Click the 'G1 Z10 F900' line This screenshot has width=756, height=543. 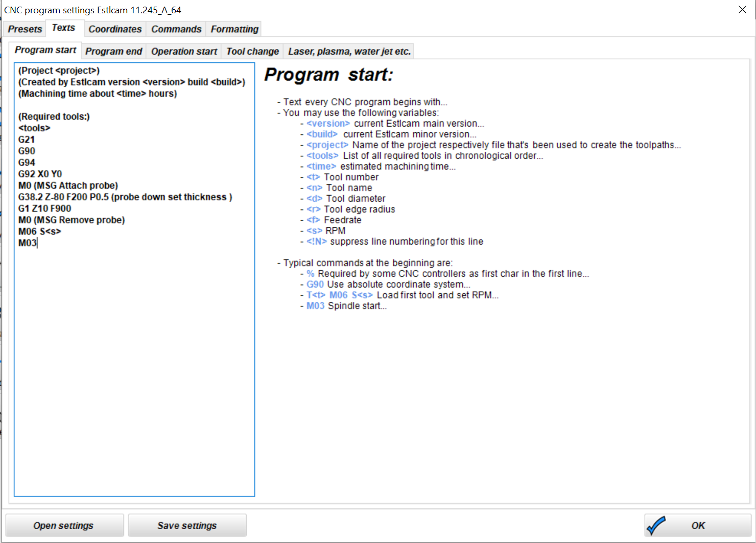click(44, 208)
